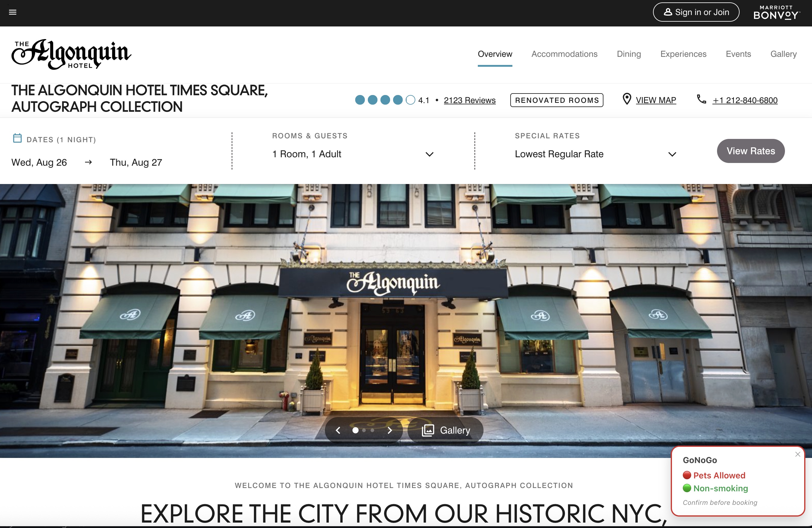This screenshot has height=528, width=812.
Task: Click the green Non-smoking status dot
Action: click(687, 488)
